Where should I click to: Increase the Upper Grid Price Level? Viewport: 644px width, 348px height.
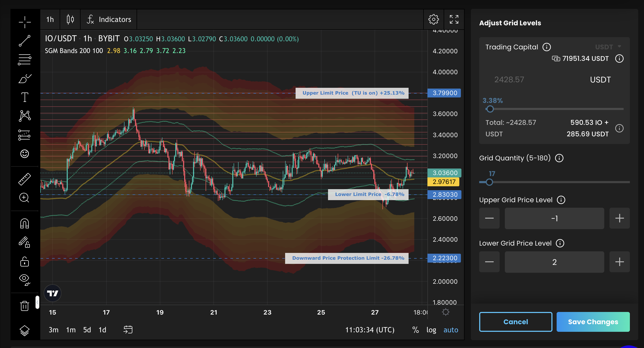619,218
